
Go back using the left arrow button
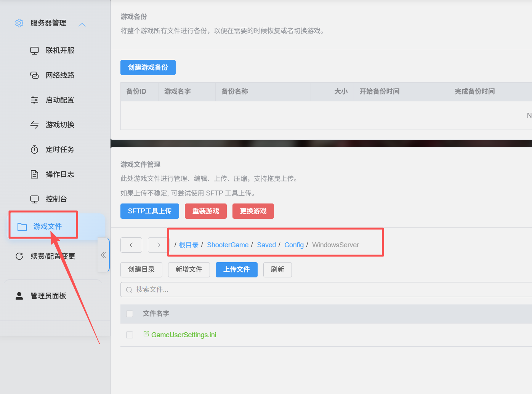tap(131, 245)
